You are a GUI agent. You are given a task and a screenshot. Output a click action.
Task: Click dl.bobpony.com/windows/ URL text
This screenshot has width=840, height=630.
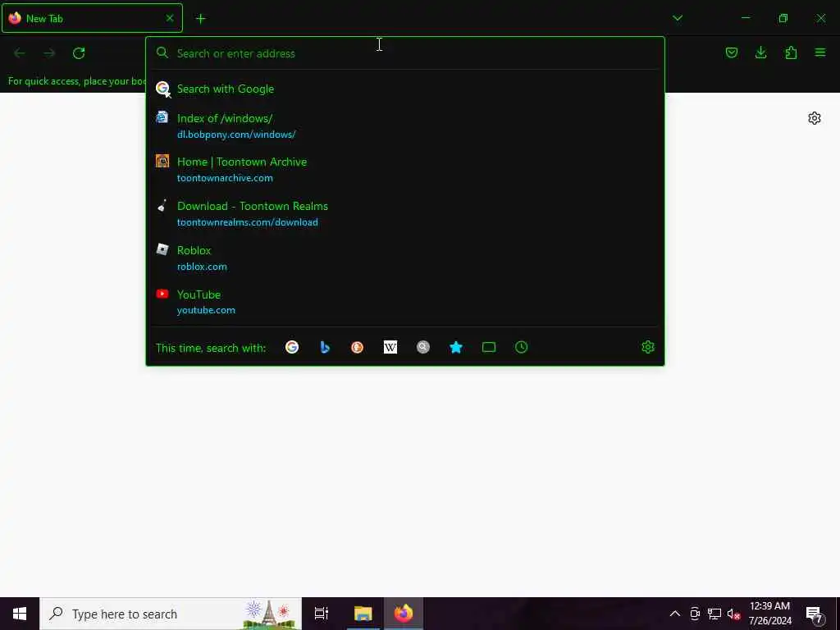(236, 135)
